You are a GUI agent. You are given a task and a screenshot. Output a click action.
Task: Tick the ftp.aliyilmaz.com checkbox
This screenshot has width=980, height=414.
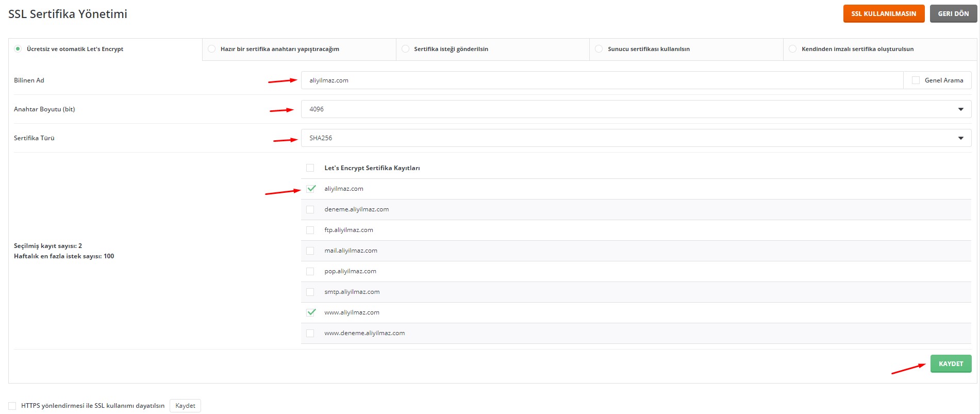tap(310, 230)
